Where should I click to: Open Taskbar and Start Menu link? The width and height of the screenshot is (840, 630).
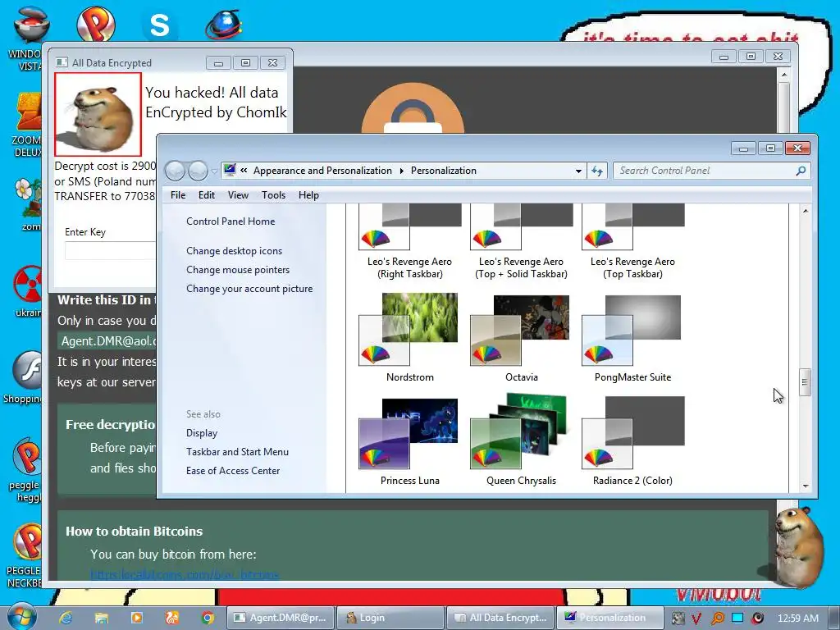tap(237, 452)
